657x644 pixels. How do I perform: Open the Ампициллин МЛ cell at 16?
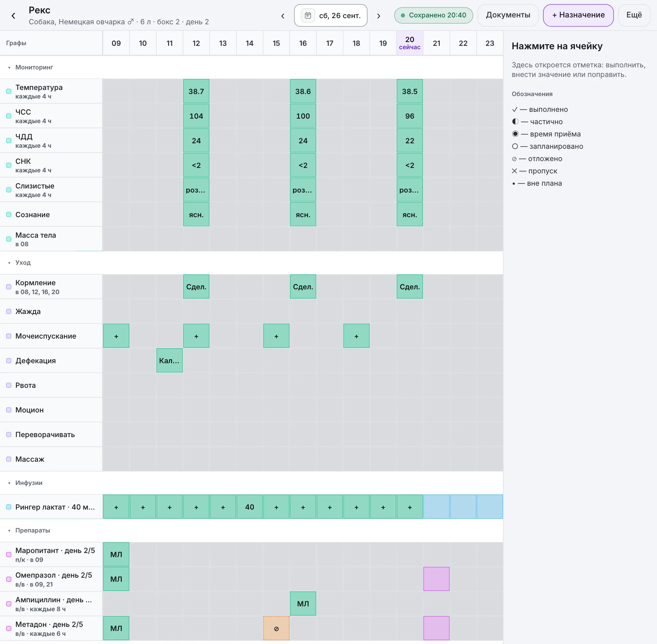coord(303,604)
